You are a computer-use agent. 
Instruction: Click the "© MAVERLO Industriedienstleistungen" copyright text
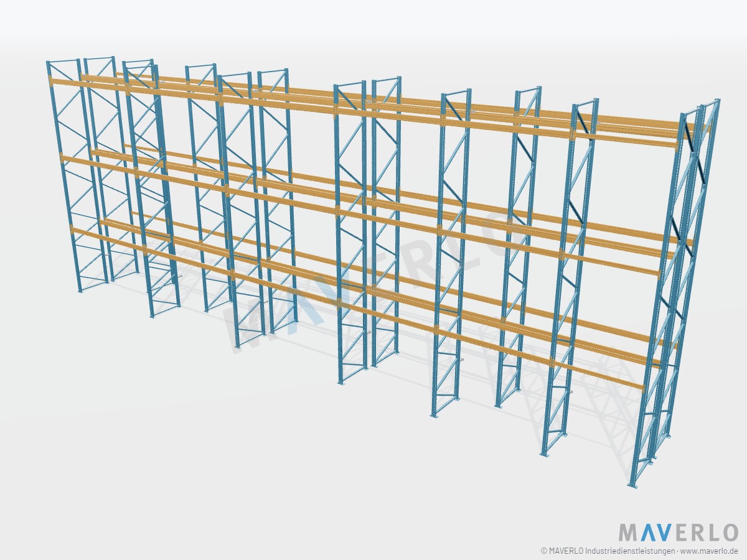pyautogui.click(x=607, y=551)
